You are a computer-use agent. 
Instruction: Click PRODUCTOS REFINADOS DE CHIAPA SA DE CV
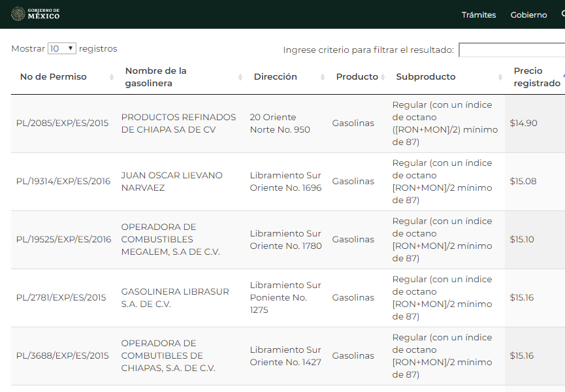[x=178, y=123]
